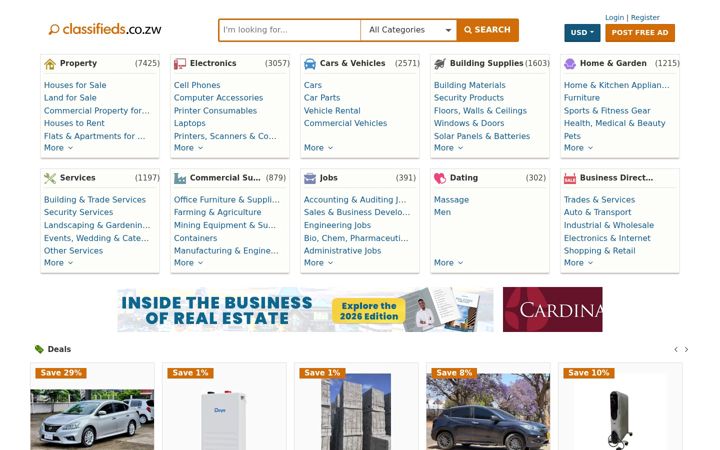The image size is (720, 450).
Task: Expand More under Cars & Vehicles
Action: tap(318, 148)
